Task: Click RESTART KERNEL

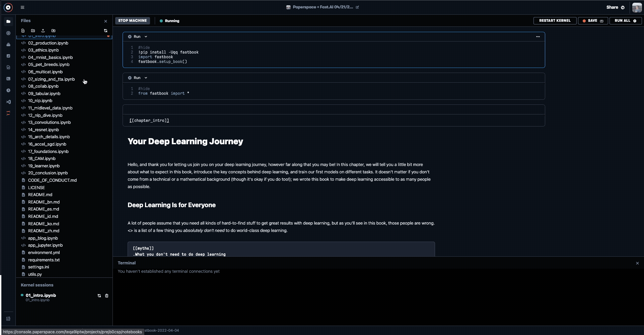Action: [x=555, y=21]
